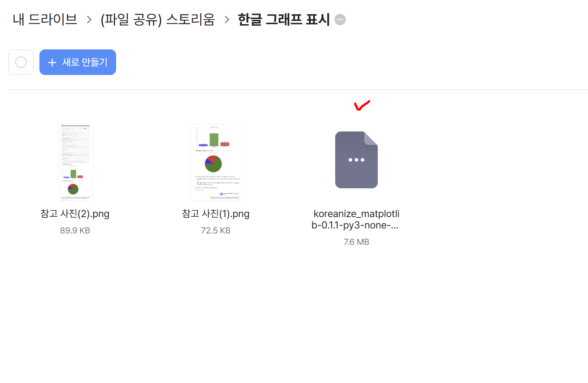Screen dimensions: 588x383
Task: Select file name 참고 사진(1).png
Action: coord(216,214)
